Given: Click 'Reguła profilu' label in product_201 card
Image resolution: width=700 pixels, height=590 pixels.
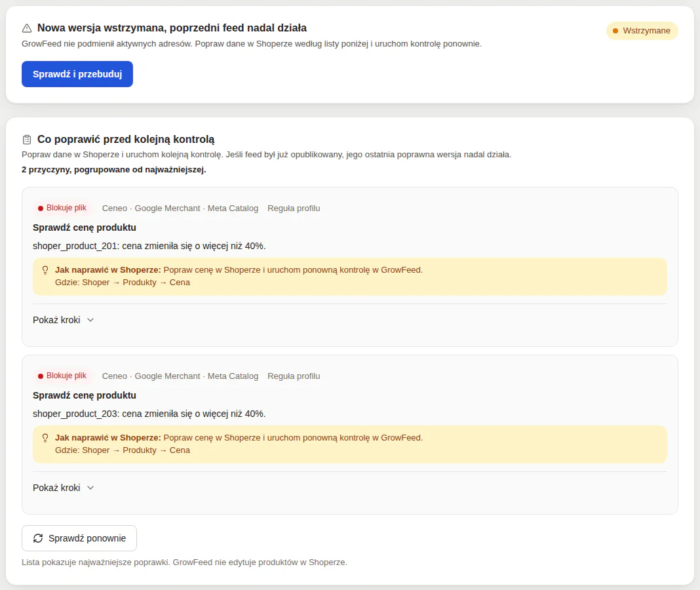Looking at the screenshot, I should point(294,208).
